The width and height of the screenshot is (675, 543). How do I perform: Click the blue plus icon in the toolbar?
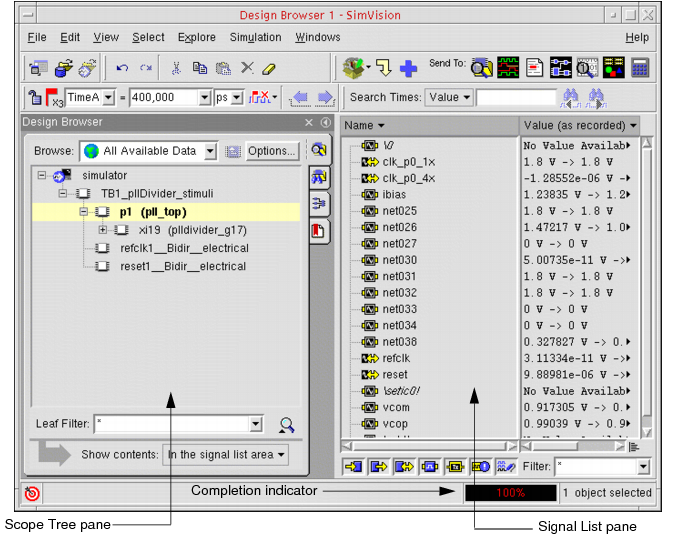[408, 68]
